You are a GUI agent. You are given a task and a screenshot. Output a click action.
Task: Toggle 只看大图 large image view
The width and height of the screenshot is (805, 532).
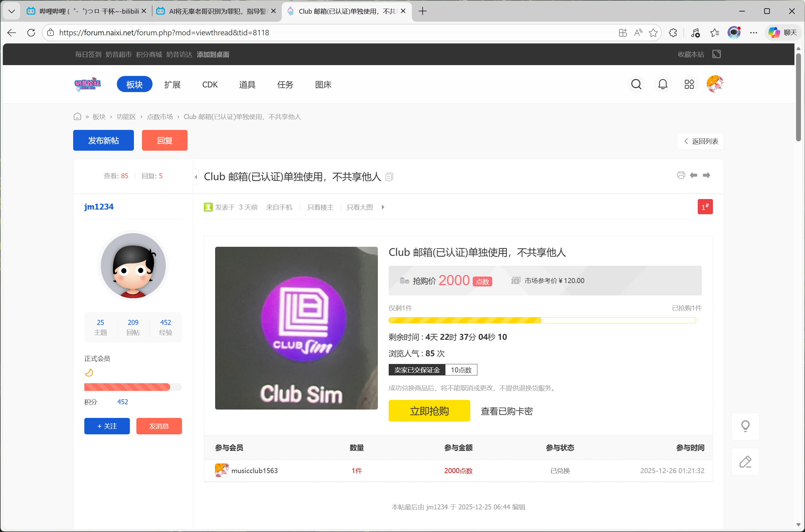tap(359, 207)
